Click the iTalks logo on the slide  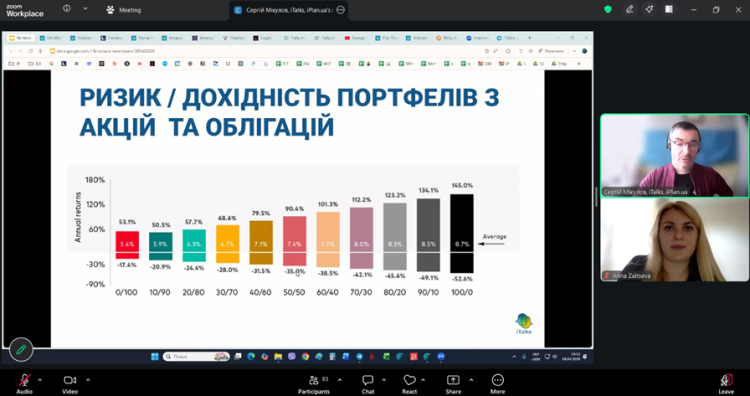524,323
